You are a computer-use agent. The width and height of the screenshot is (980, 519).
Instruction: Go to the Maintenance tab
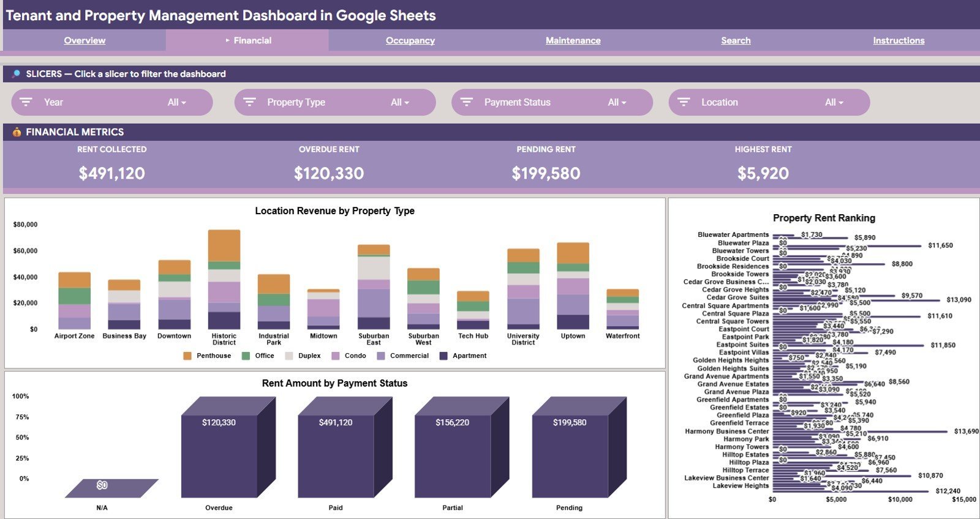click(x=573, y=40)
